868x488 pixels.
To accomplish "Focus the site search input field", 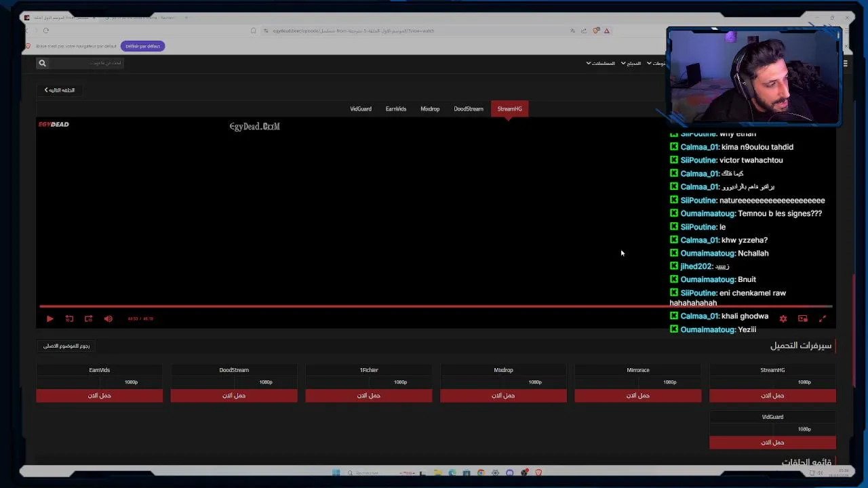I will point(88,63).
